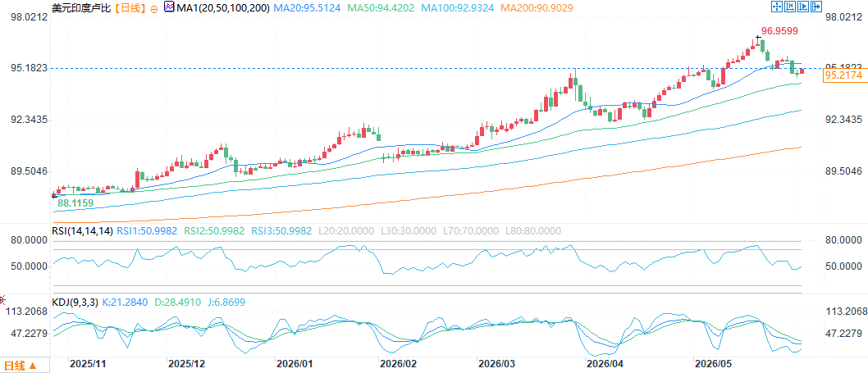
Task: Click the export chart arrow icon
Action: point(816,7)
